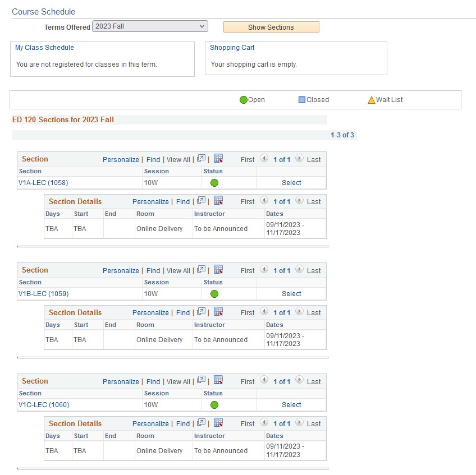Click Personalize on the first Section grid
Viewport: 476px width, 475px height.
pyautogui.click(x=121, y=159)
